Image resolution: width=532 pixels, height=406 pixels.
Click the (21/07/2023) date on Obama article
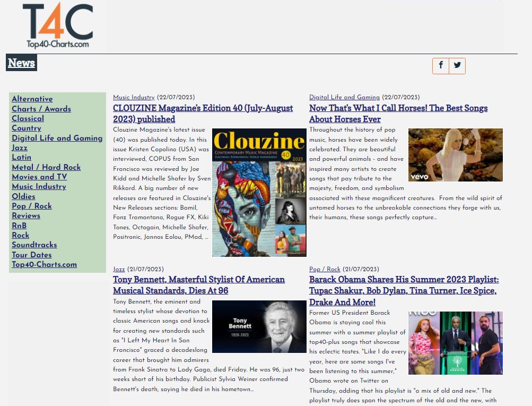[x=361, y=269]
